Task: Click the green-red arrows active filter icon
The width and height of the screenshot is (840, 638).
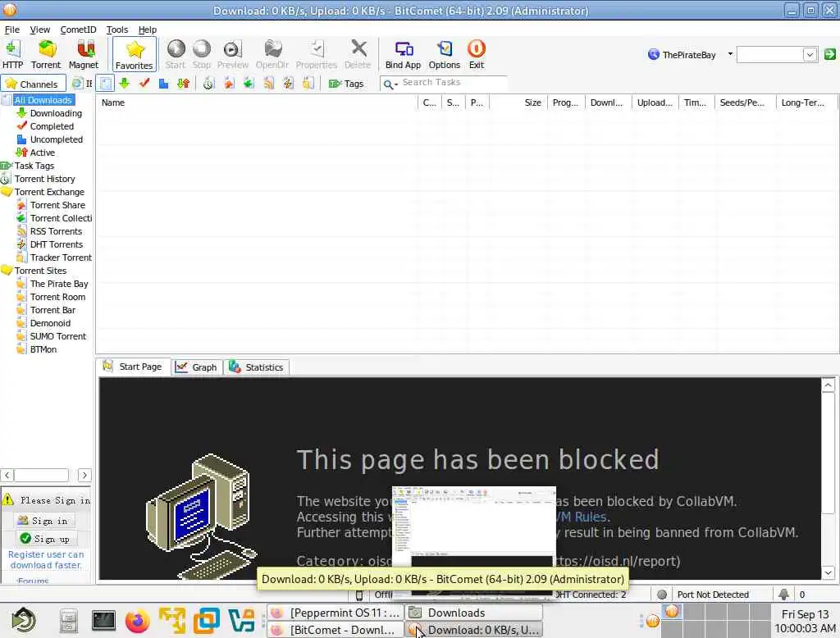Action: click(183, 84)
